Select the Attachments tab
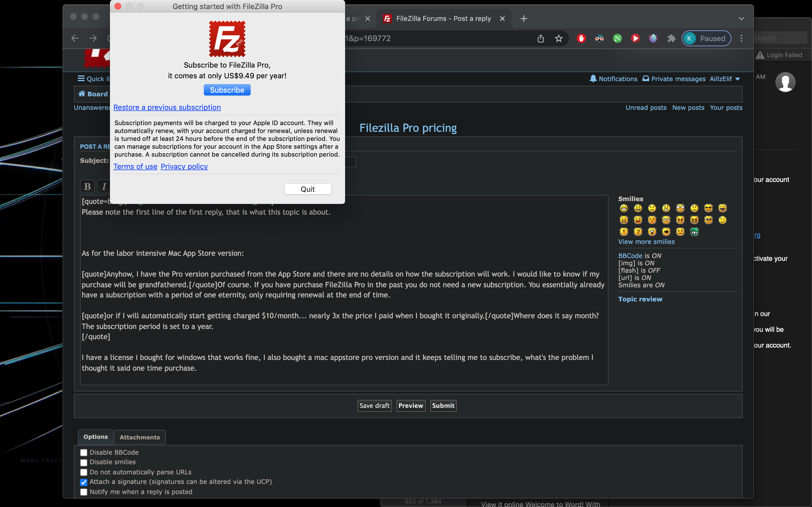This screenshot has height=507, width=812. pyautogui.click(x=139, y=437)
